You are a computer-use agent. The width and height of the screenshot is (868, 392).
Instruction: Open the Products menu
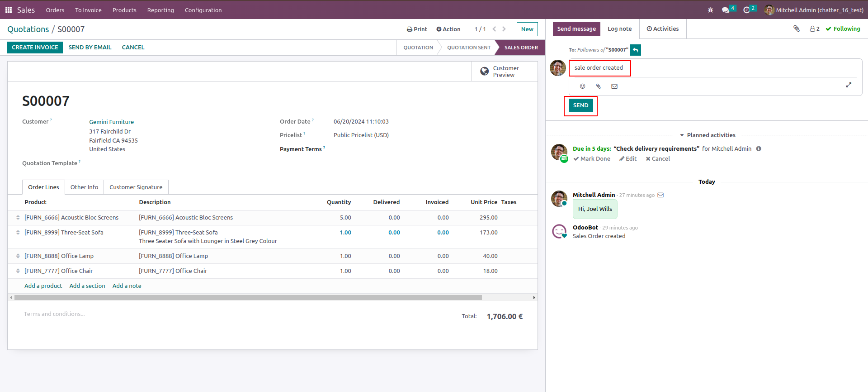tap(124, 10)
